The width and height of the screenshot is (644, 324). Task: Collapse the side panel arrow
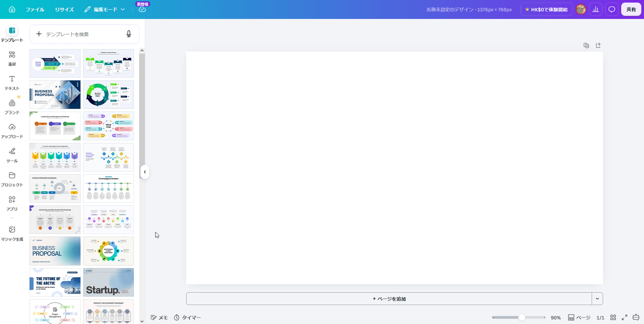pyautogui.click(x=145, y=172)
